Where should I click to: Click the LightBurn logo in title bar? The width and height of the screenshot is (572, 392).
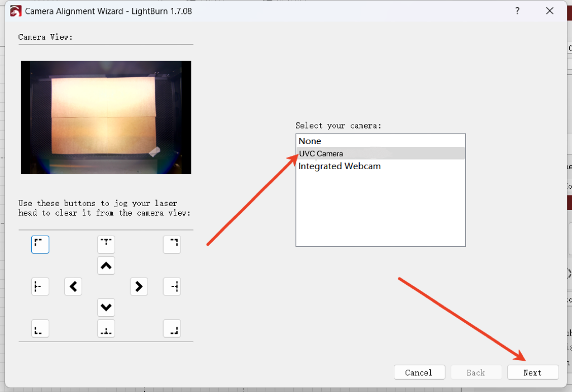[x=16, y=11]
